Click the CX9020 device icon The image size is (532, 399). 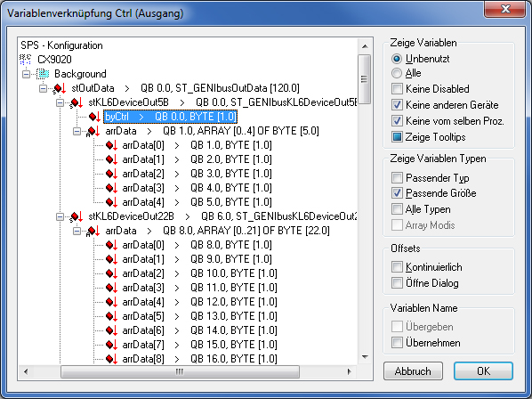click(25, 60)
